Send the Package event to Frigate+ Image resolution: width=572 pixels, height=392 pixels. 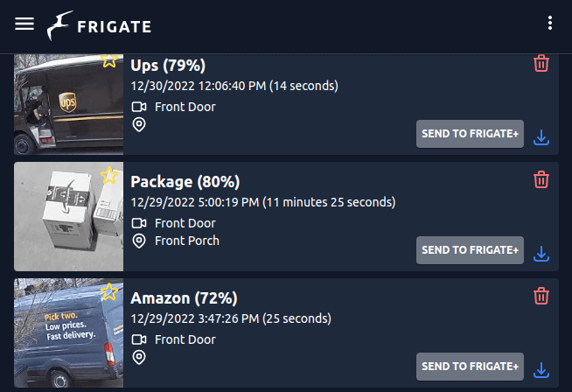(470, 250)
